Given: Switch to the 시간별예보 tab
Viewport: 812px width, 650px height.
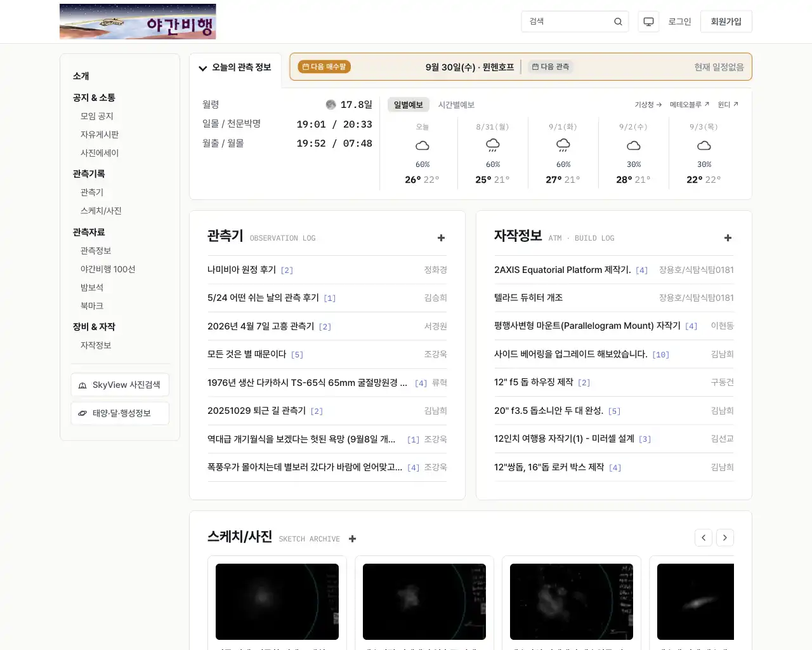Looking at the screenshot, I should 456,105.
